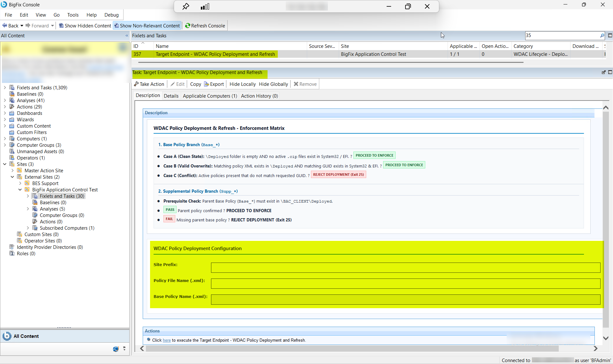Click the All Content domain button
Viewport: 613px width, 364px height.
coord(65,336)
